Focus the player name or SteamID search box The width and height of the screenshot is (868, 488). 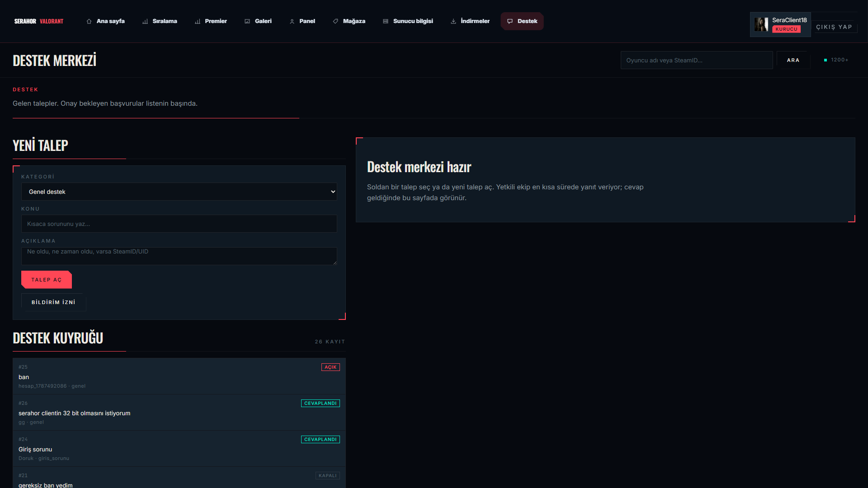click(696, 60)
